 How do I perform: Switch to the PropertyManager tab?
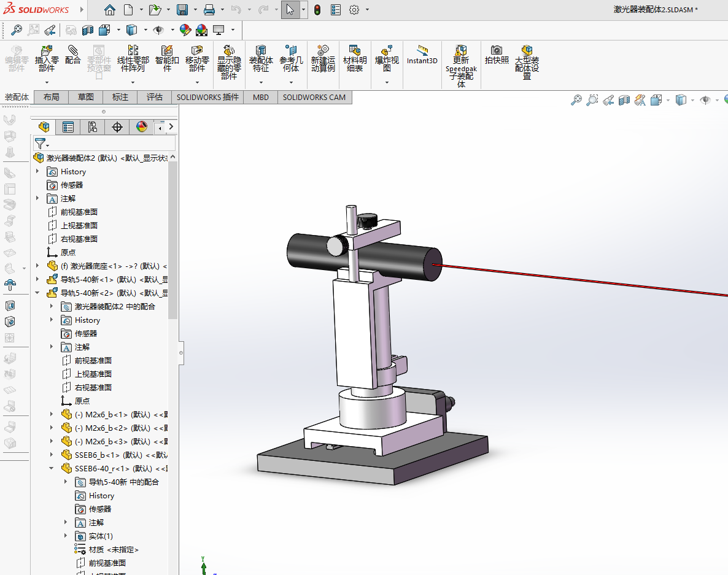[68, 126]
